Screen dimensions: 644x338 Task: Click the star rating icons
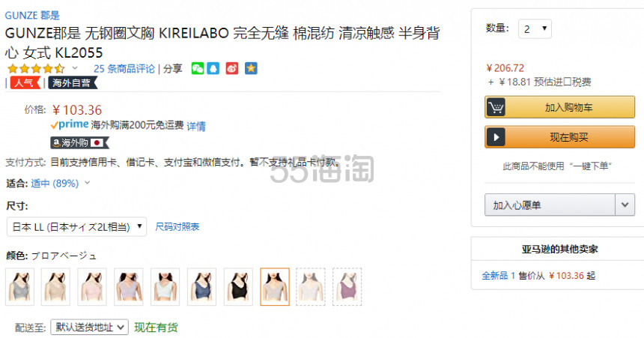point(36,68)
